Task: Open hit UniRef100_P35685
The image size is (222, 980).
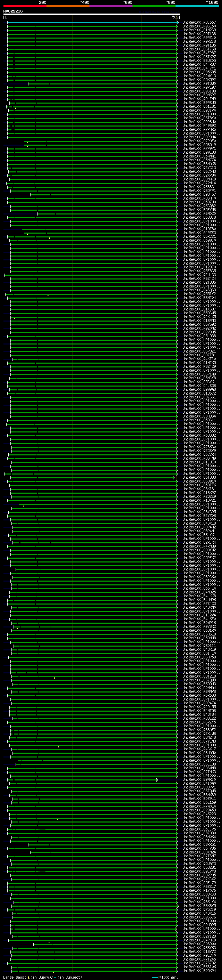Action: click(x=199, y=72)
